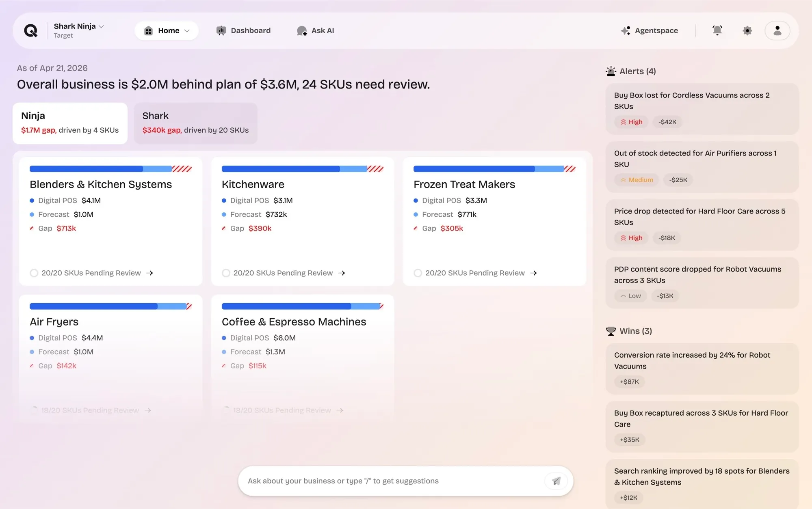The image size is (812, 509).
Task: Open Kitchenware 20/20 SKUs Pending Review link
Action: point(283,273)
